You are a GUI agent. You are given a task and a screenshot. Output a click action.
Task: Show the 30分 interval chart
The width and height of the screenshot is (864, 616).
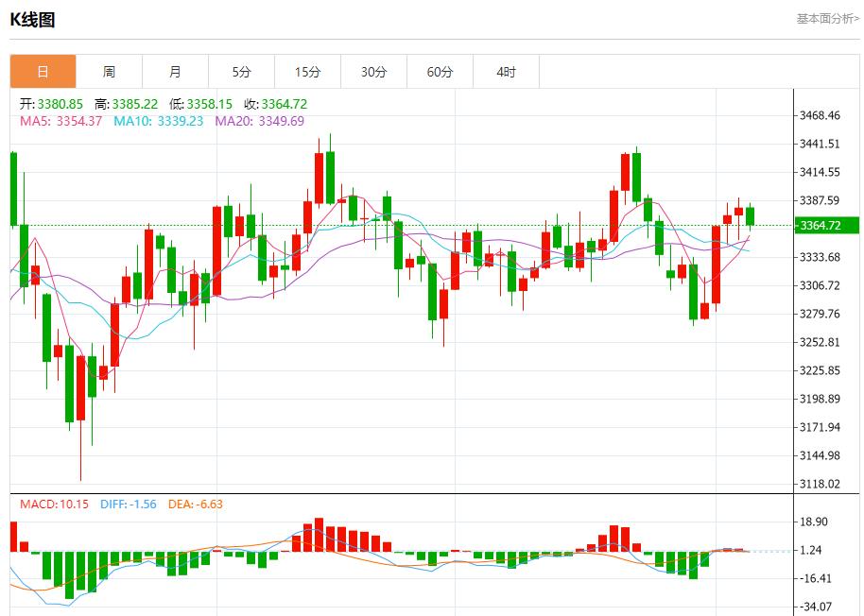pyautogui.click(x=373, y=72)
